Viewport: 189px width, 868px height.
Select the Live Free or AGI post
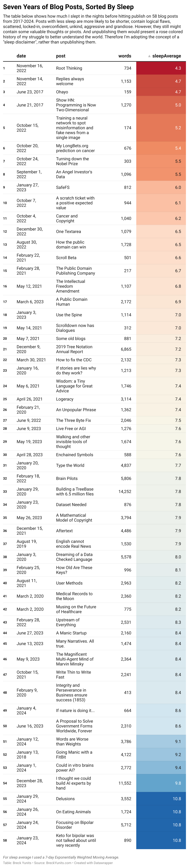pyautogui.click(x=71, y=429)
